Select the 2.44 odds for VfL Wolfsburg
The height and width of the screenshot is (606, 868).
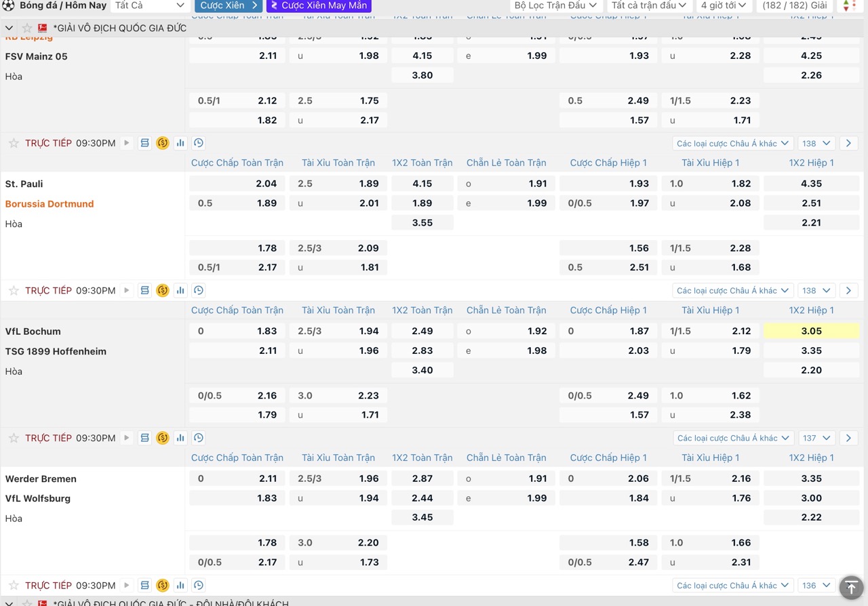click(422, 498)
